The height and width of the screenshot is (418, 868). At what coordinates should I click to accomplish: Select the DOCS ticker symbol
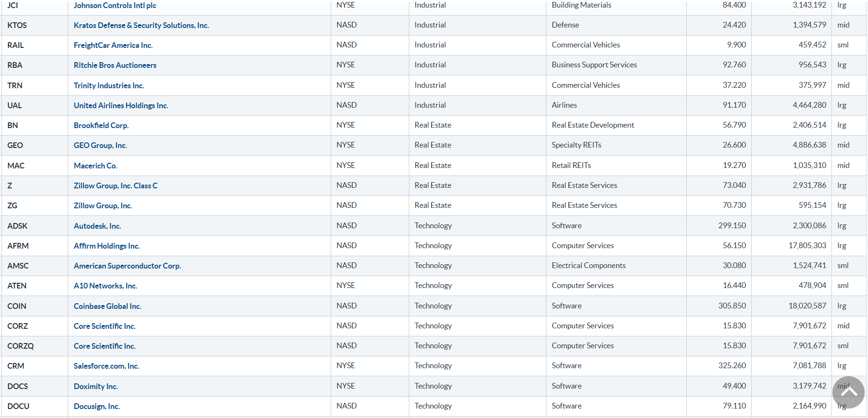click(18, 386)
